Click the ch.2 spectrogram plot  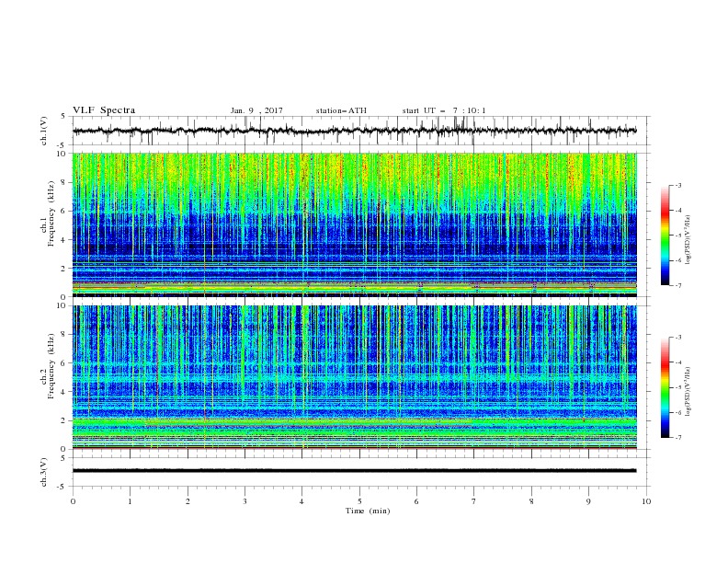[355, 377]
